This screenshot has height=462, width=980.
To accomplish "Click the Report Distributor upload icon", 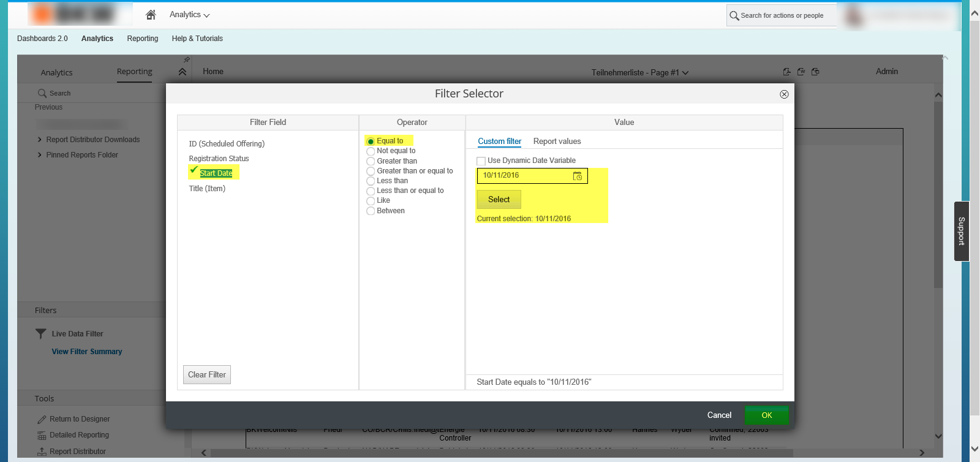I will coord(42,452).
